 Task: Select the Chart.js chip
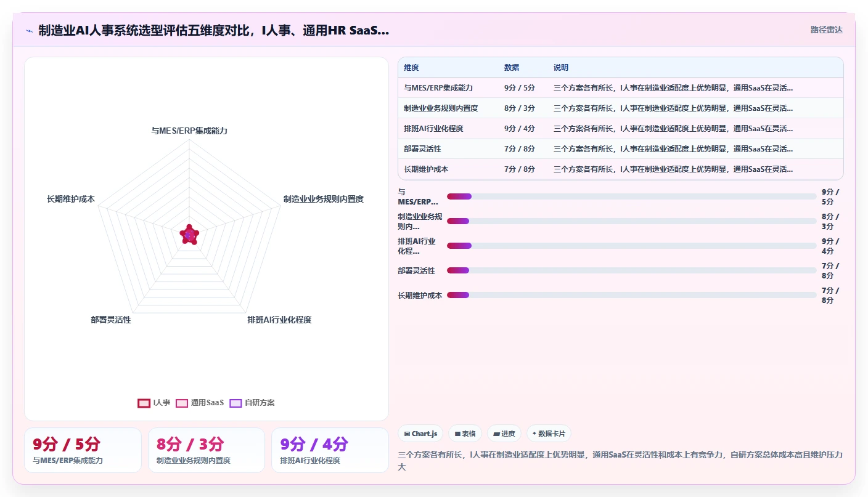tap(420, 434)
